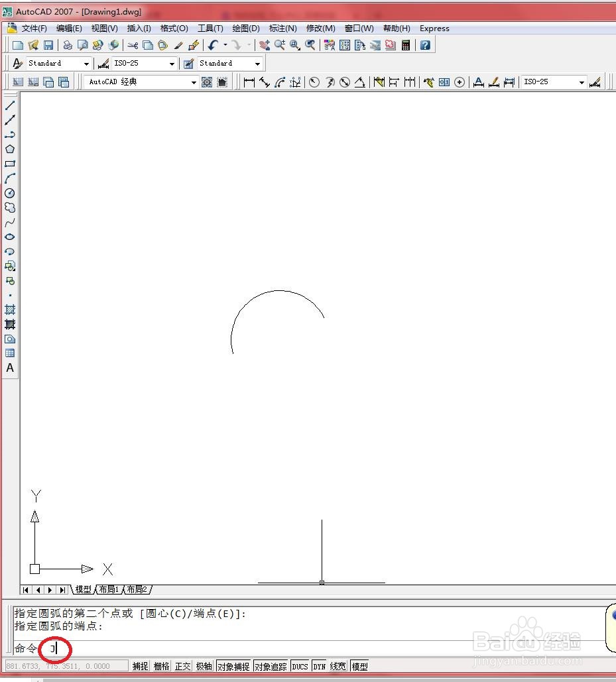616x682 pixels.
Task: Select the Revision cloud tool
Action: pos(10,207)
